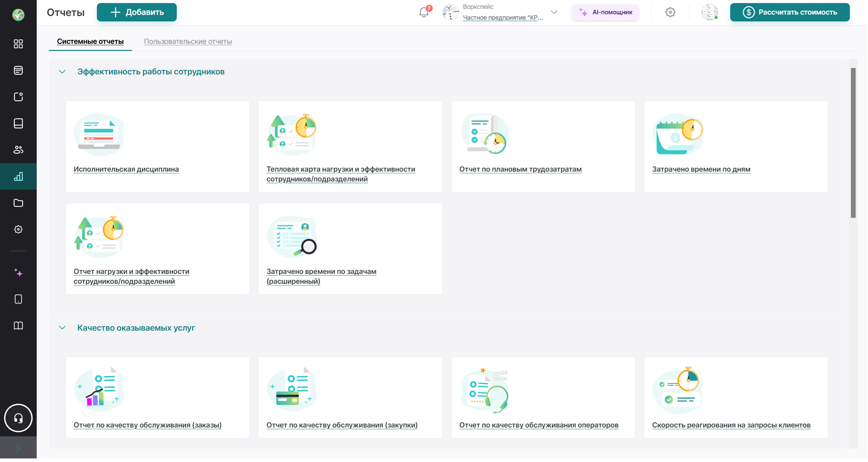Open Затрачено времени по задачам (расширенный) link
The height and width of the screenshot is (462, 868).
coord(321,276)
